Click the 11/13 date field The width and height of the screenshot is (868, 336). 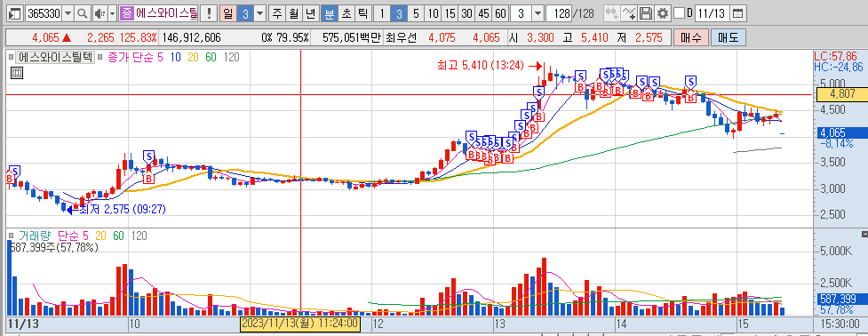712,13
